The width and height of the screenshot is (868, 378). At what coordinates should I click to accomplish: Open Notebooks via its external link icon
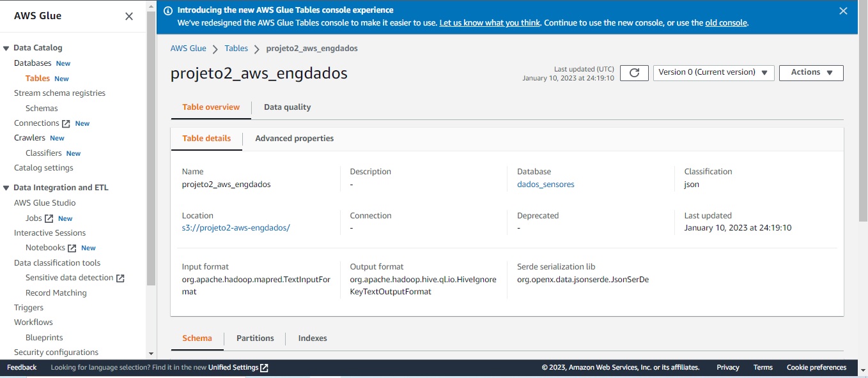coord(72,247)
